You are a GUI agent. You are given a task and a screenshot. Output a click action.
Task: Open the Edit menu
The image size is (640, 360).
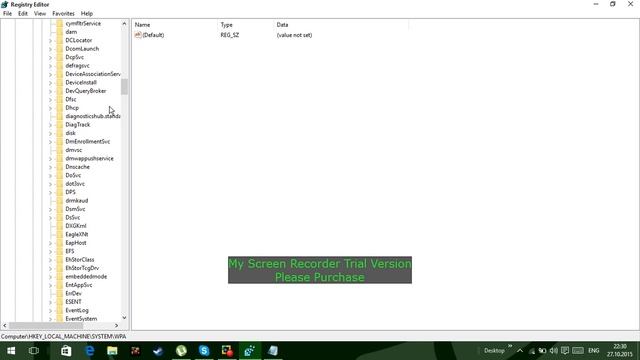click(x=23, y=13)
